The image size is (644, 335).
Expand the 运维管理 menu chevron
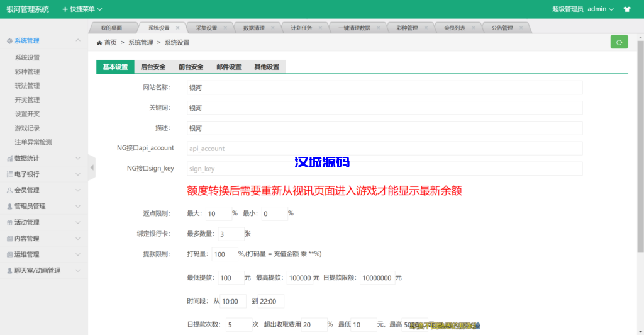tap(78, 254)
